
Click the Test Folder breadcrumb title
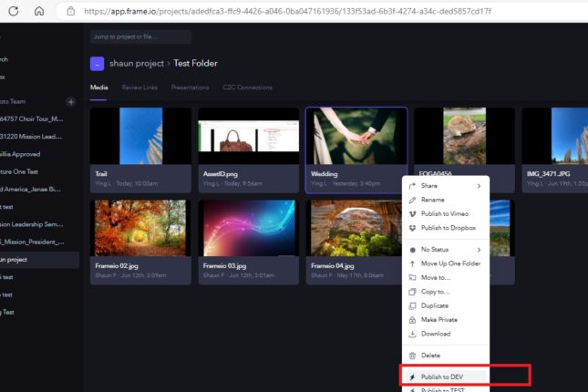coord(195,64)
